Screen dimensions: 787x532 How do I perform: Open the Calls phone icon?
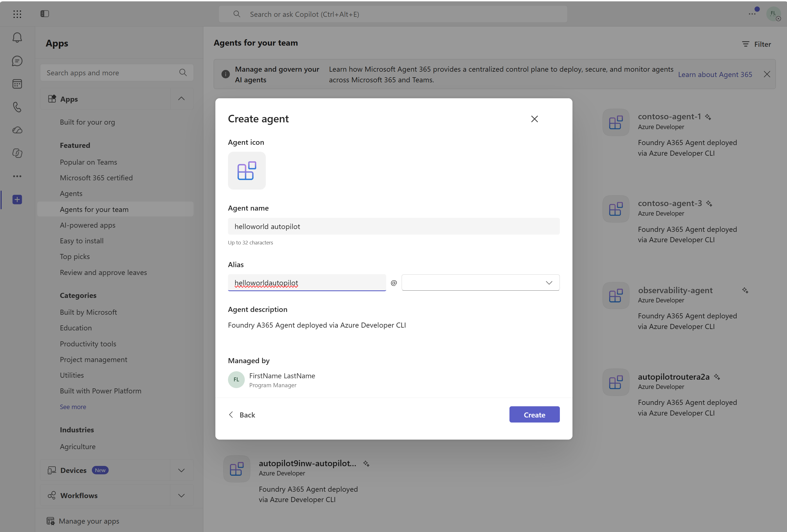[x=17, y=107]
